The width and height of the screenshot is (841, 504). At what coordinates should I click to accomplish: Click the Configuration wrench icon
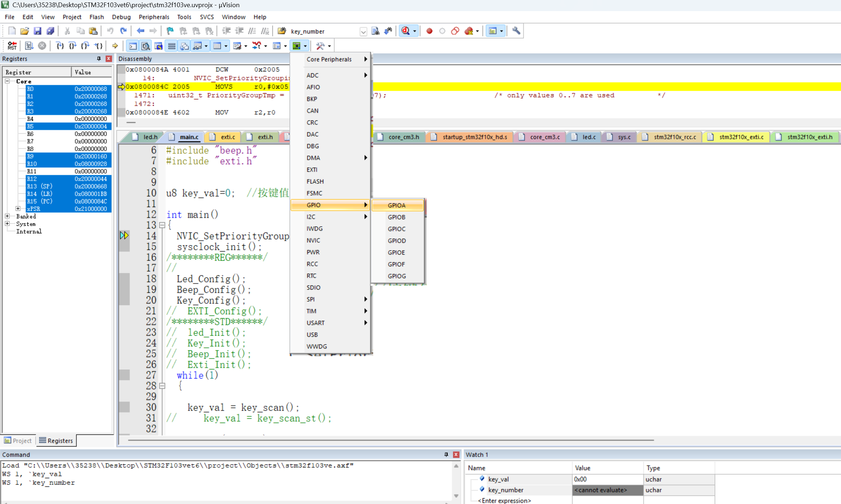tap(516, 31)
